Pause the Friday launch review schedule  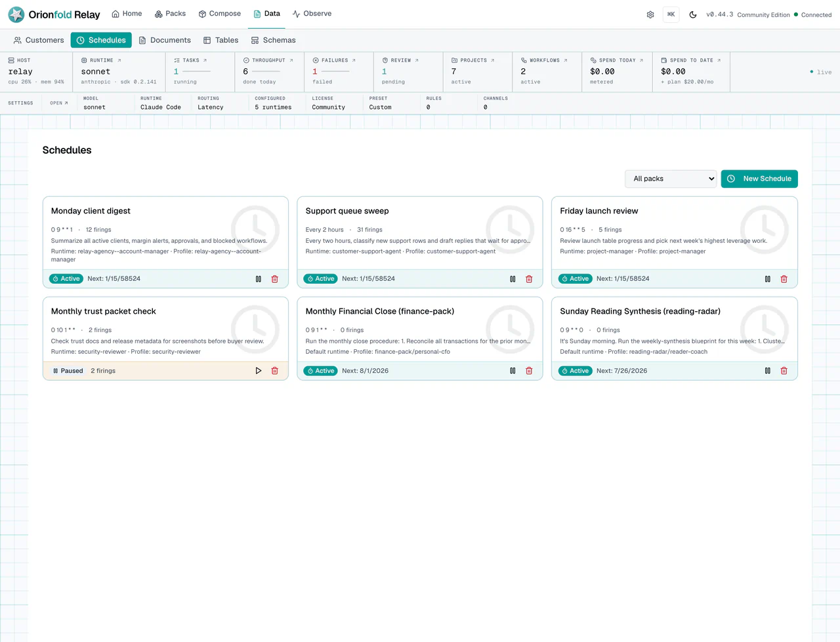pos(767,279)
